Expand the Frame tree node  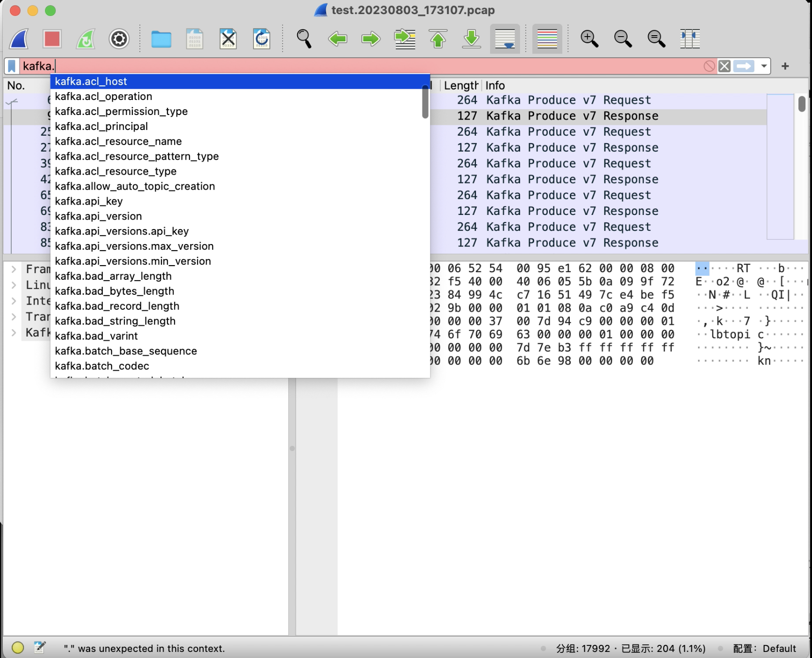[x=14, y=269]
